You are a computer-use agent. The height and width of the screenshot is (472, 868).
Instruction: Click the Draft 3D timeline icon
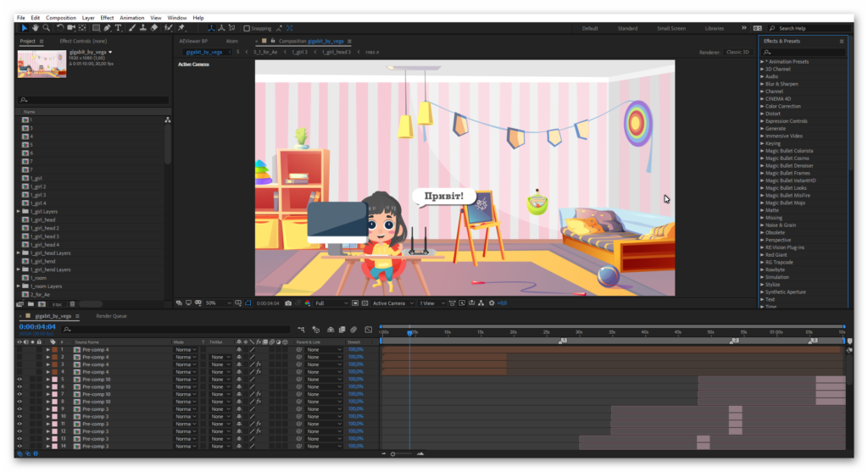(315, 330)
